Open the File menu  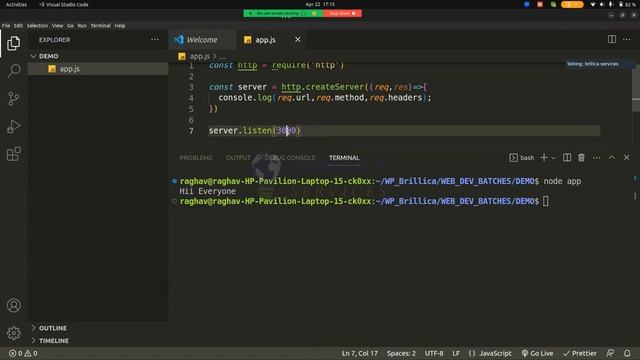pyautogui.click(x=6, y=25)
